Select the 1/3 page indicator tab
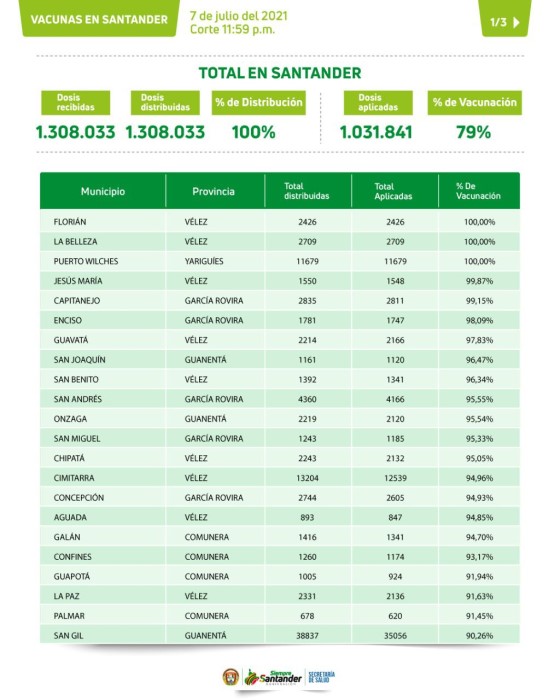This screenshot has width=560, height=700. pyautogui.click(x=505, y=18)
